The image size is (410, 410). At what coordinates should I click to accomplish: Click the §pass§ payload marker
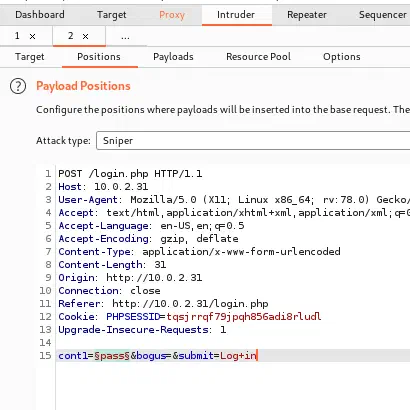click(112, 356)
